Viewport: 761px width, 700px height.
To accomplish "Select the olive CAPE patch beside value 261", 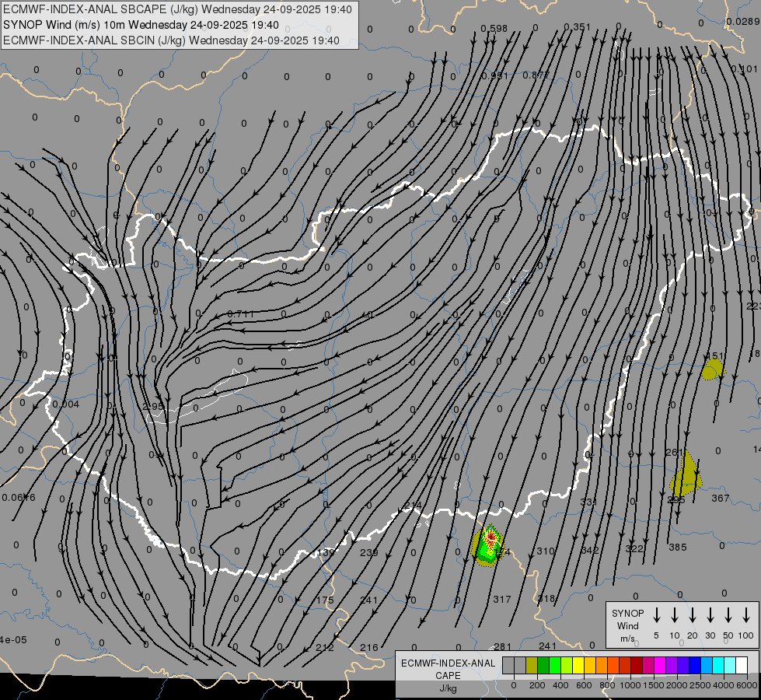I will [x=686, y=471].
